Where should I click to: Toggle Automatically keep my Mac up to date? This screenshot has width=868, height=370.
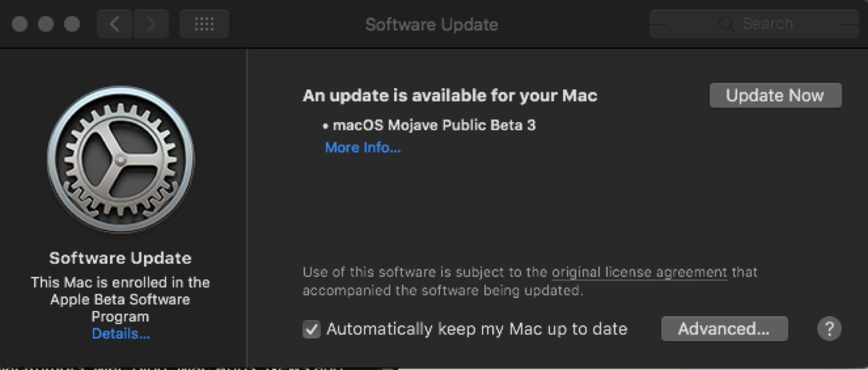click(312, 329)
